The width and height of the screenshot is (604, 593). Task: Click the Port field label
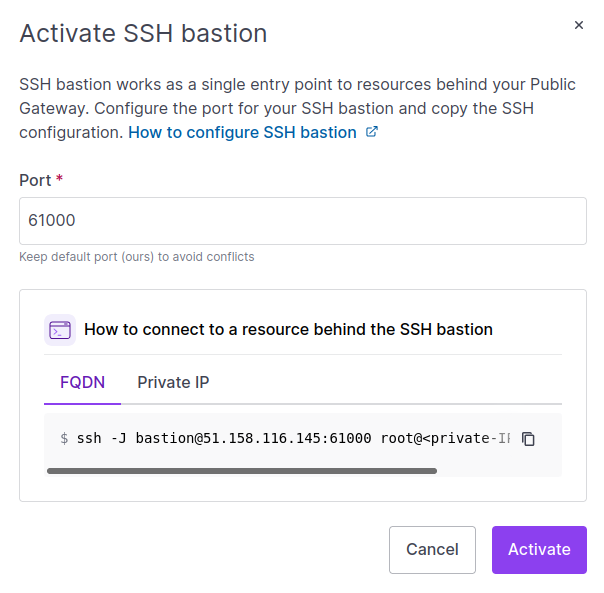[35, 180]
